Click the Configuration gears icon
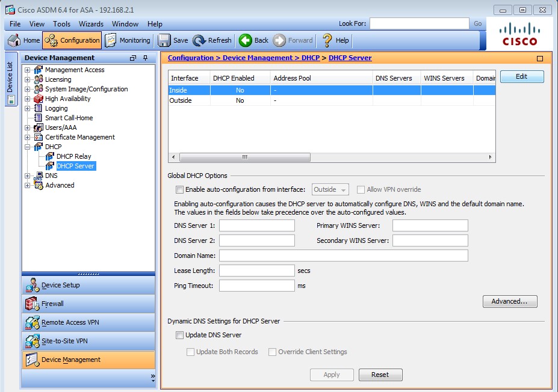Screen dimensions: 558x392 [51, 40]
